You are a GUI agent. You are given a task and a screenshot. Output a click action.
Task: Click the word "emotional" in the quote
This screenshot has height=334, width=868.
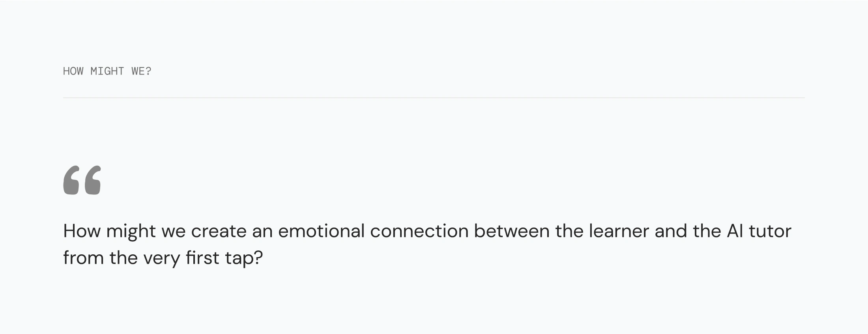[x=321, y=231]
